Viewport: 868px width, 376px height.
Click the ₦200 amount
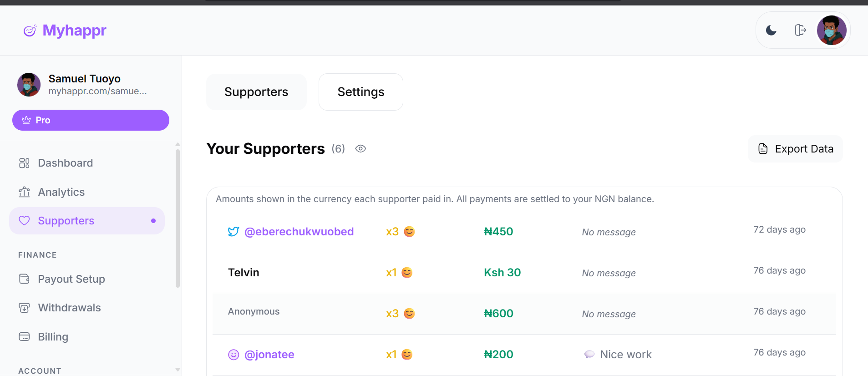coord(498,355)
